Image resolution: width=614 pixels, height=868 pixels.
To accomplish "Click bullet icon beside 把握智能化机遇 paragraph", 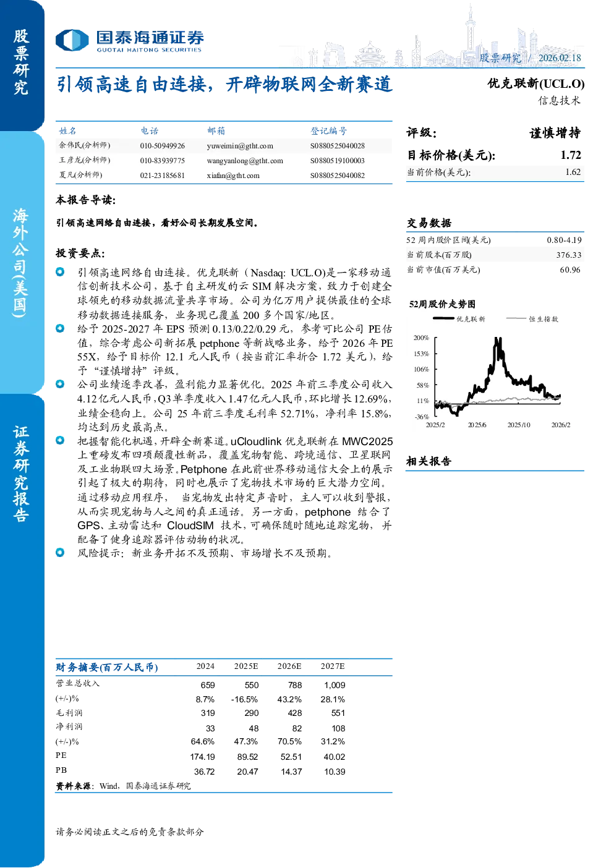I will 60,440.
